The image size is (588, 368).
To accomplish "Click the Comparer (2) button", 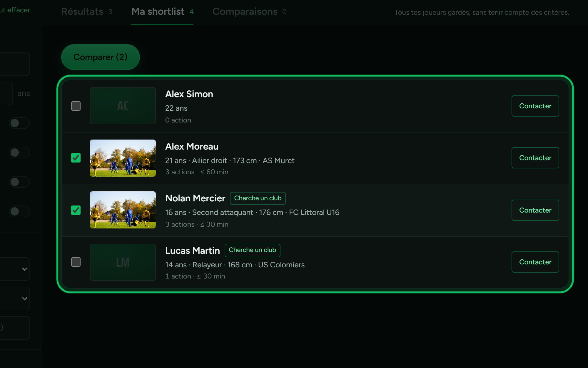I will pyautogui.click(x=101, y=57).
